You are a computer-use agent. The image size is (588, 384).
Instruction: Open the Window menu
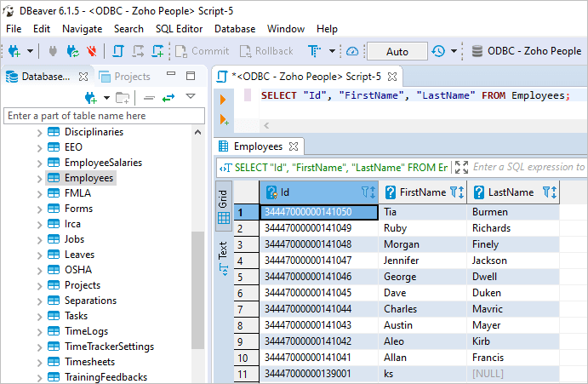(x=286, y=29)
